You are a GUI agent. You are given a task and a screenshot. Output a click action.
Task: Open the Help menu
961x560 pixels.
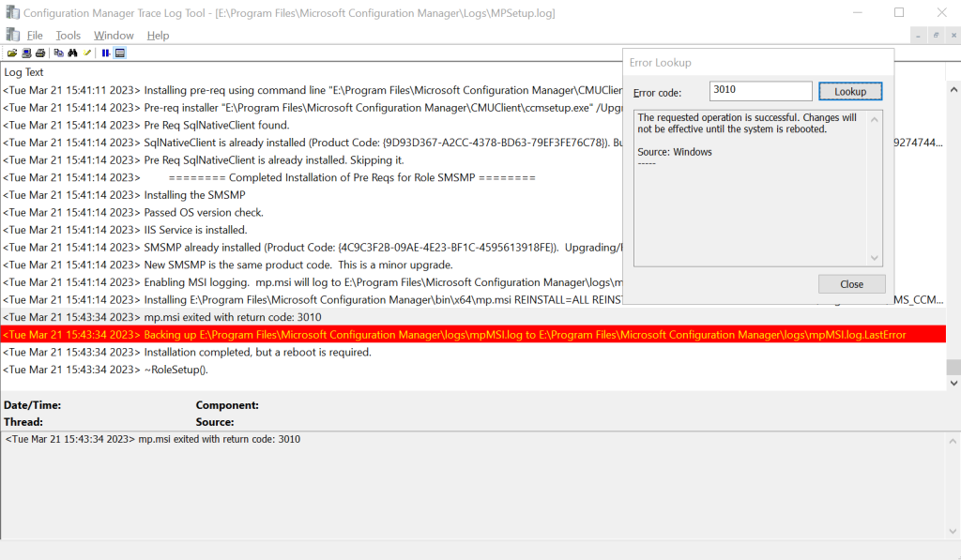(158, 36)
